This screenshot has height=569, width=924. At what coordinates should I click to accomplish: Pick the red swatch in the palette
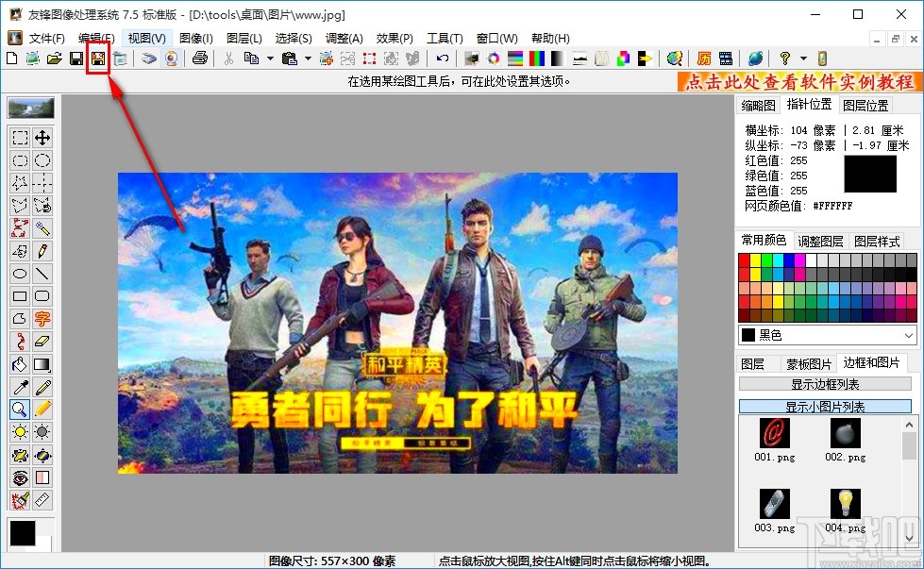[x=745, y=260]
